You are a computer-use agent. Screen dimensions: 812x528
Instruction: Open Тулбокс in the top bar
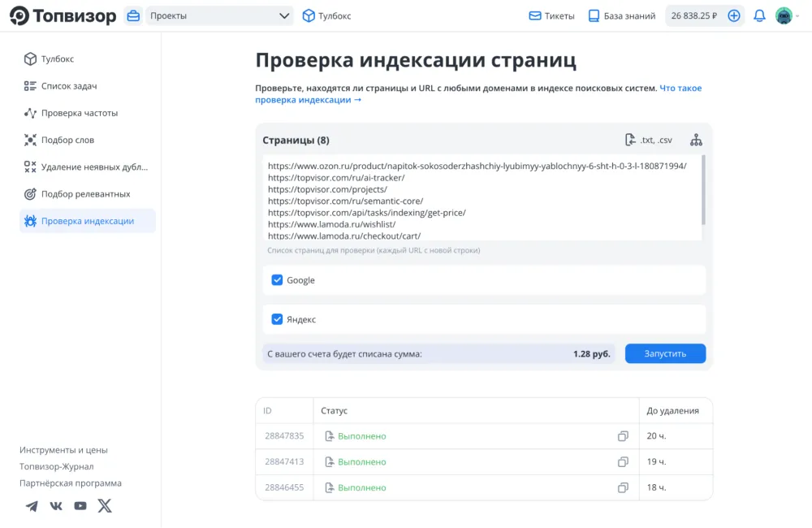[x=326, y=15]
